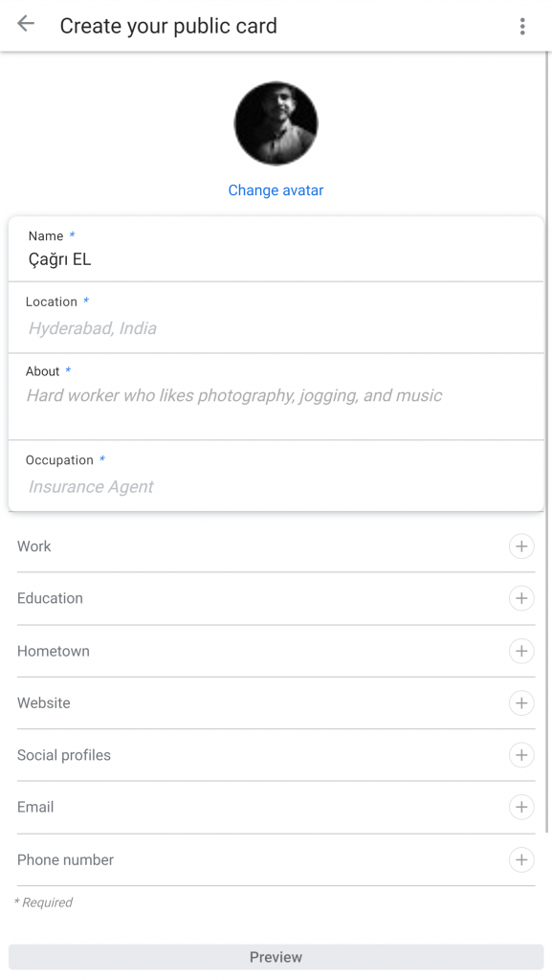Add Education using the plus icon

(x=521, y=598)
